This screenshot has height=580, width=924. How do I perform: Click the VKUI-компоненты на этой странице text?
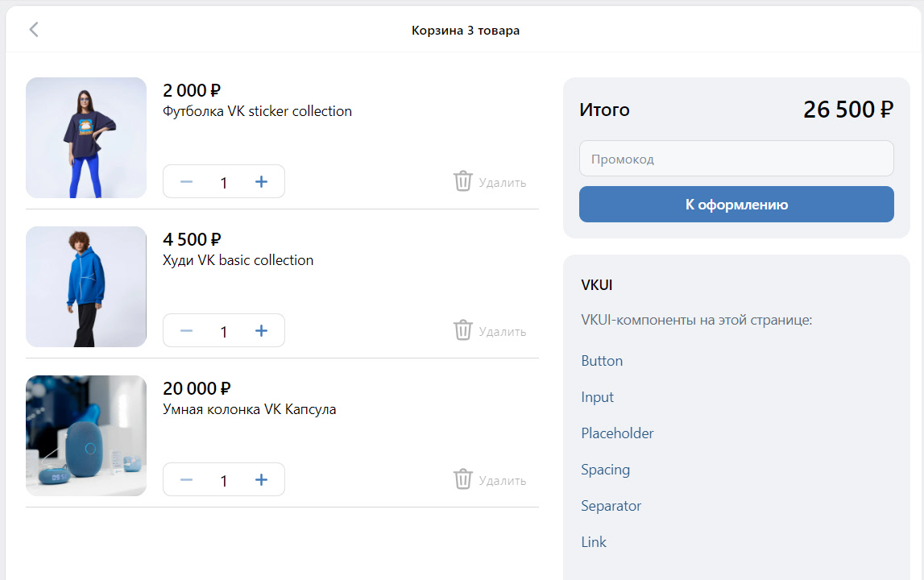coord(697,320)
